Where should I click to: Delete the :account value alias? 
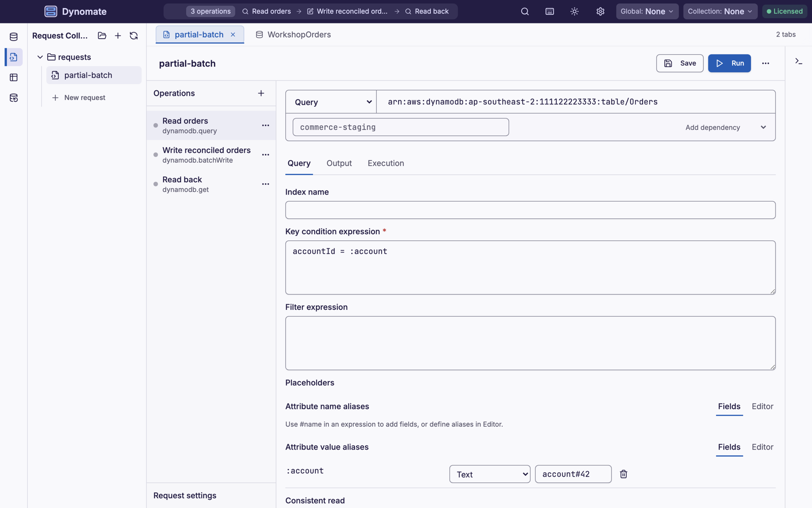pos(624,474)
